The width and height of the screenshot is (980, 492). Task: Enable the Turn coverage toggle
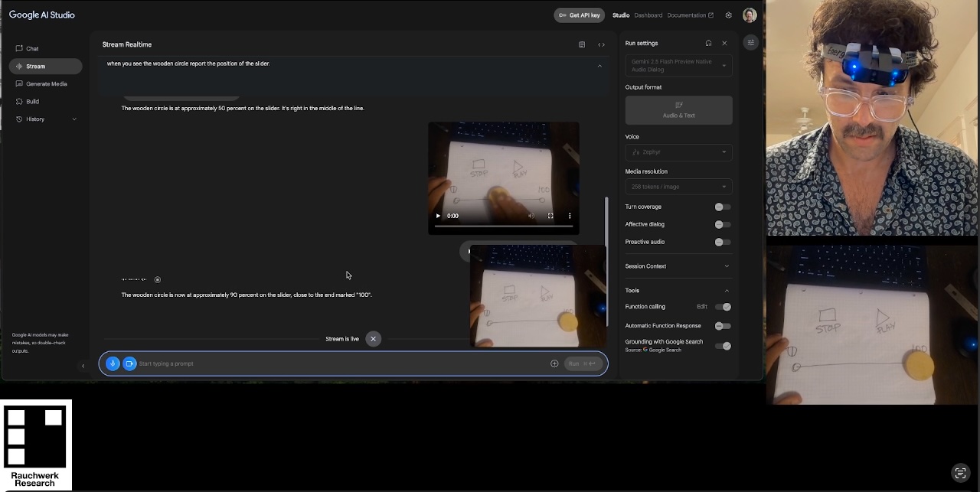(719, 207)
